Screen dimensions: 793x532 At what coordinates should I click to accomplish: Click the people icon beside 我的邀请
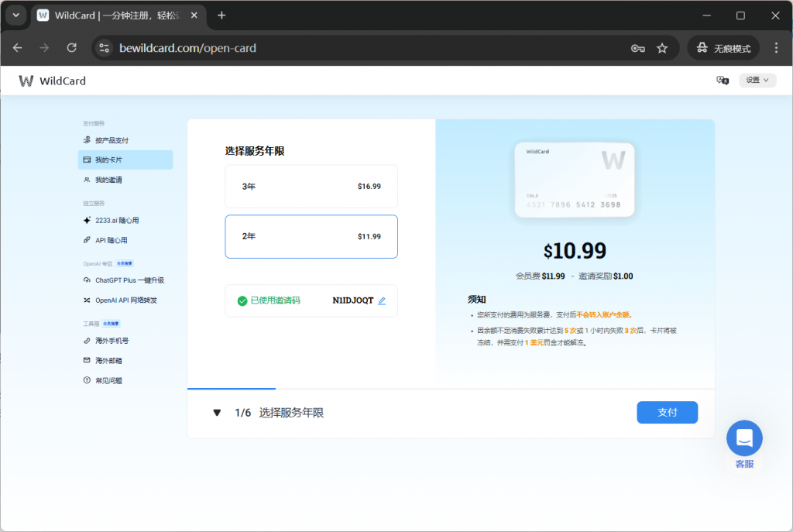[x=87, y=180]
